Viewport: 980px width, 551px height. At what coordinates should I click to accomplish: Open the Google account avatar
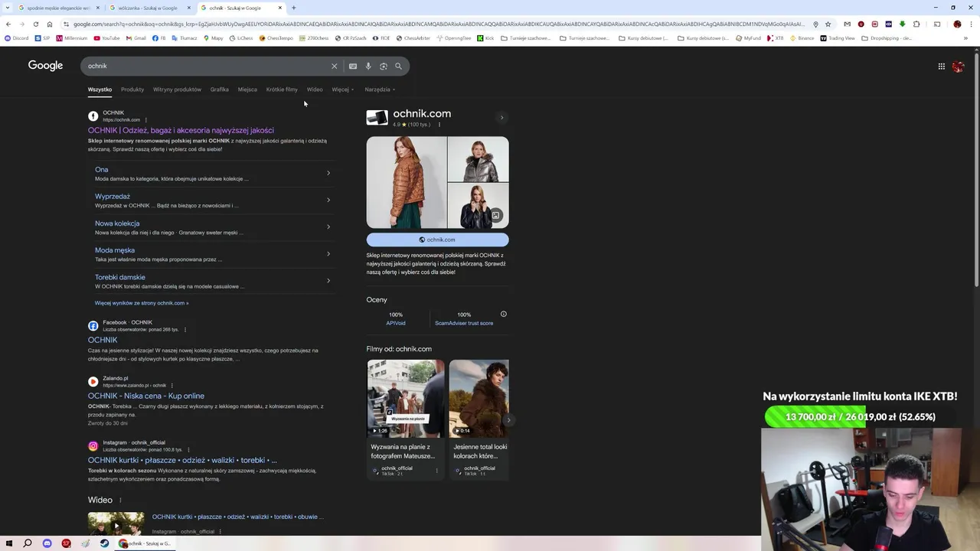(958, 67)
